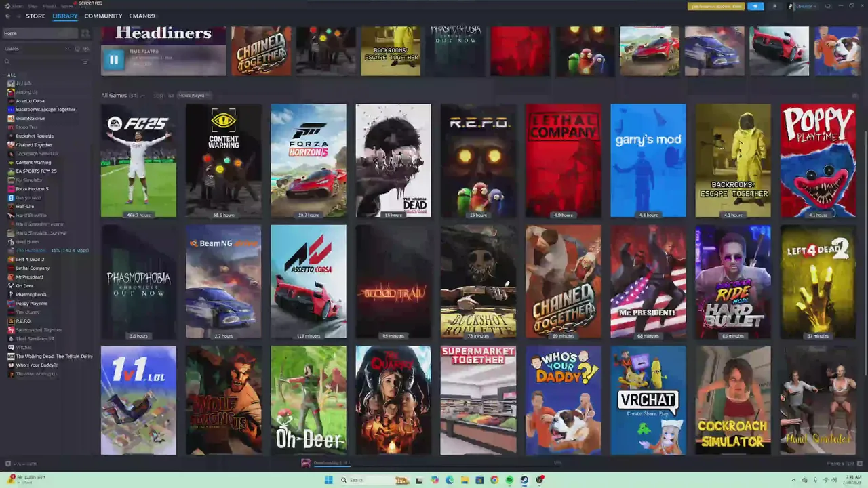Screen dimensions: 868x488
Task: Open The Walking Dead game cover
Action: pyautogui.click(x=393, y=161)
